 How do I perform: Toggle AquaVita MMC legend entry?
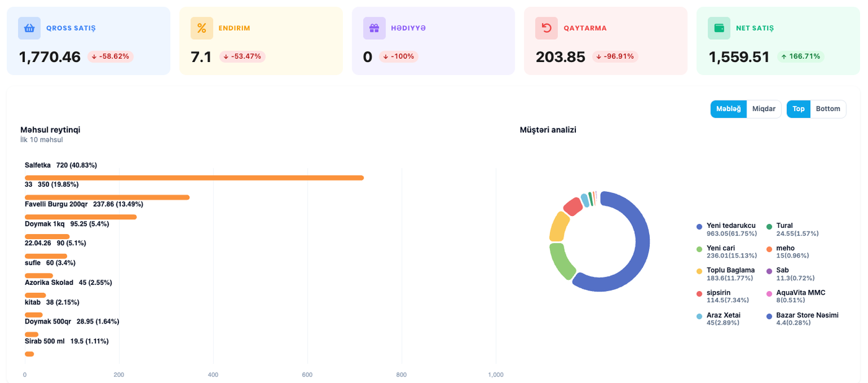796,296
